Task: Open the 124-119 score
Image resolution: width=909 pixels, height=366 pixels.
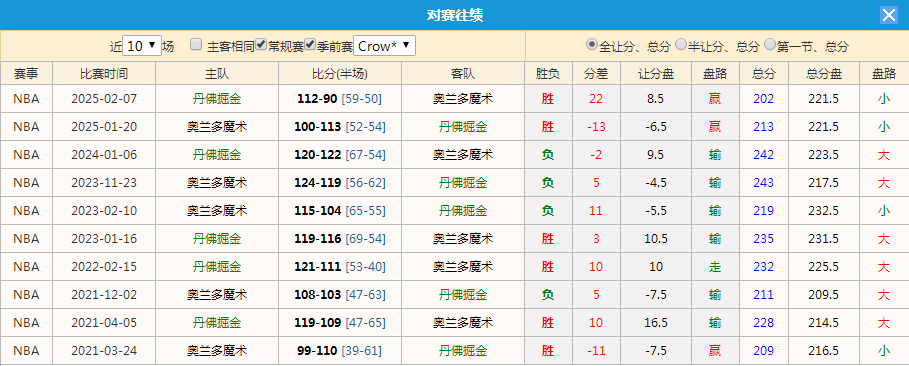Action: [x=318, y=183]
